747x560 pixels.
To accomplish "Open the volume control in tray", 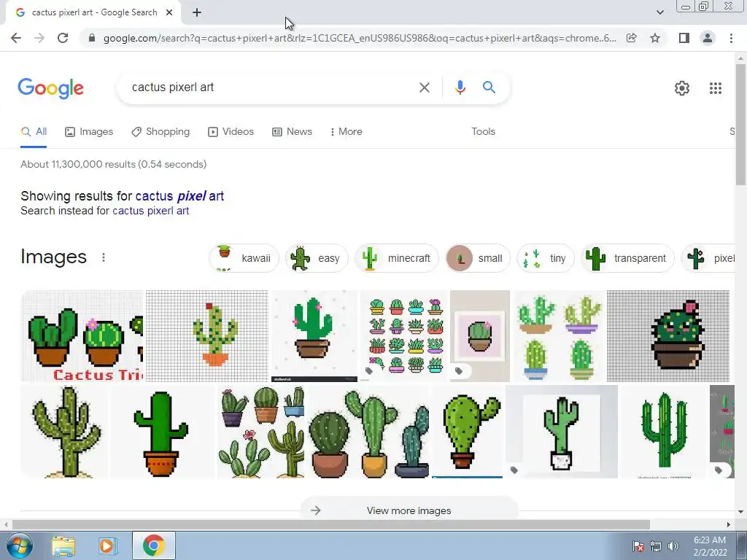I will coord(673,546).
